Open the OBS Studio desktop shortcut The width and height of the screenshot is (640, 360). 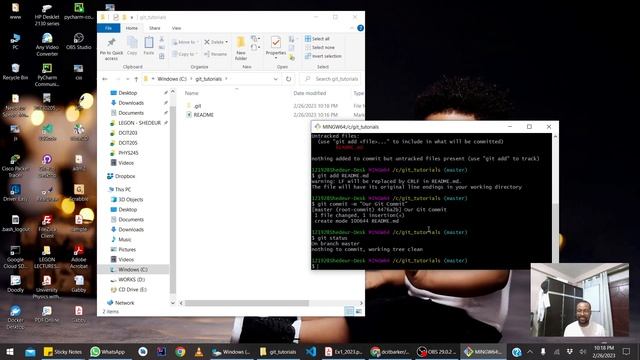(78, 41)
